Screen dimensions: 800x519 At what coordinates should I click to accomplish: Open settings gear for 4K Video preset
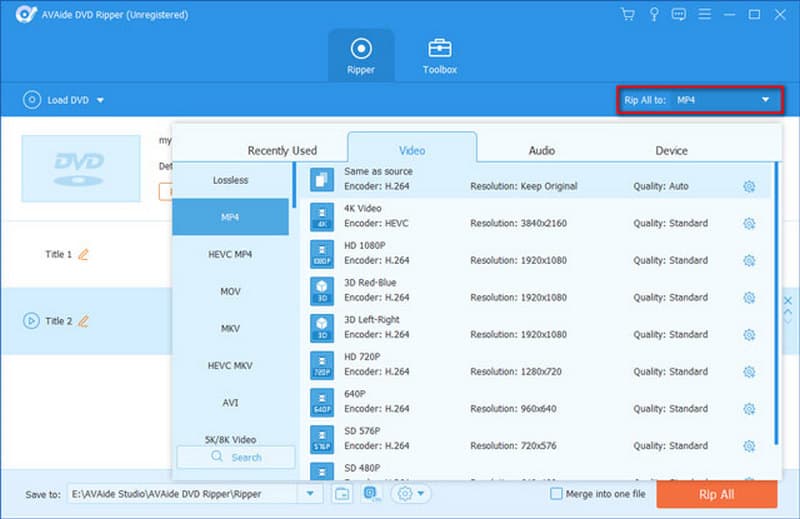748,224
